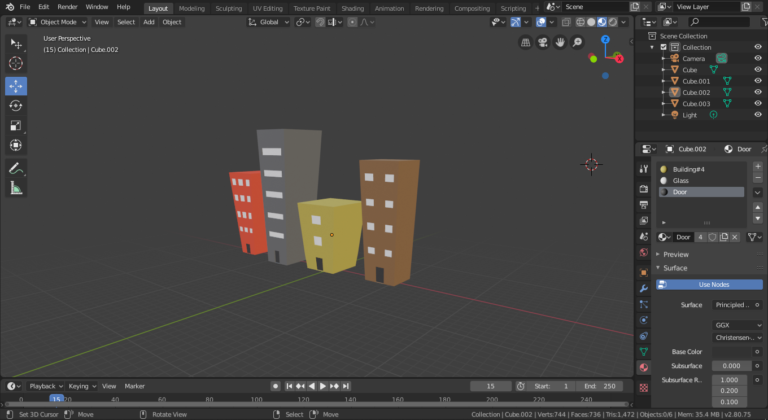Toggle visibility of Cube.003
This screenshot has width=768, height=420.
pos(757,103)
